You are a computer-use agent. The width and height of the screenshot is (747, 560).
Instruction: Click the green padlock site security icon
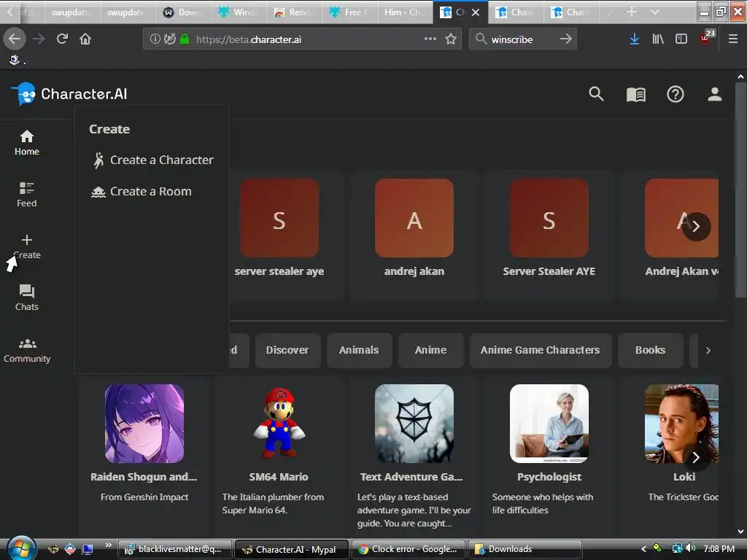pos(185,39)
